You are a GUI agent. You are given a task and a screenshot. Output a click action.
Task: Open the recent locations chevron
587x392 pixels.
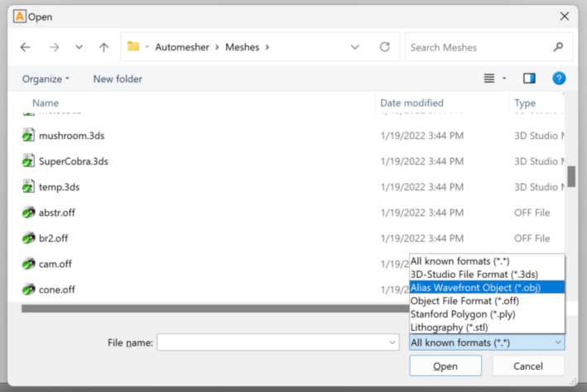[x=79, y=47]
